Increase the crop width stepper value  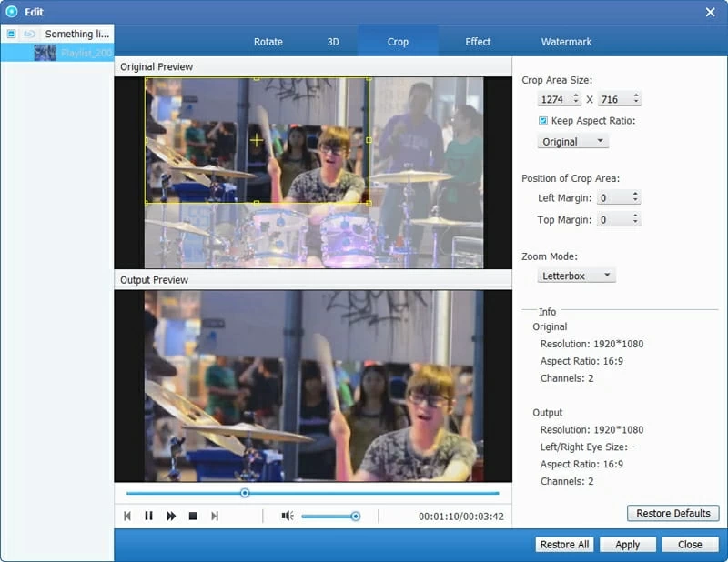[577, 95]
